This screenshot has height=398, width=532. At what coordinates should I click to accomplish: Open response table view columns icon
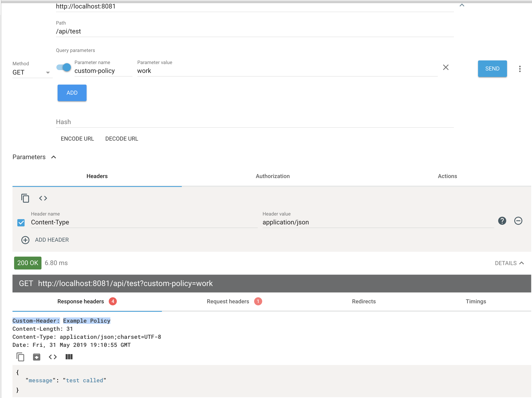tap(69, 357)
